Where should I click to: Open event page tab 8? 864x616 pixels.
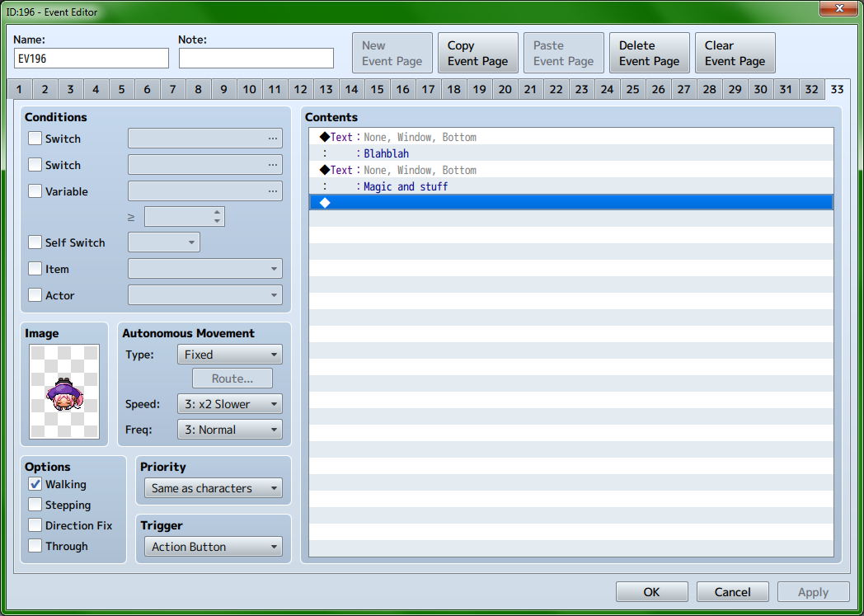coord(199,89)
